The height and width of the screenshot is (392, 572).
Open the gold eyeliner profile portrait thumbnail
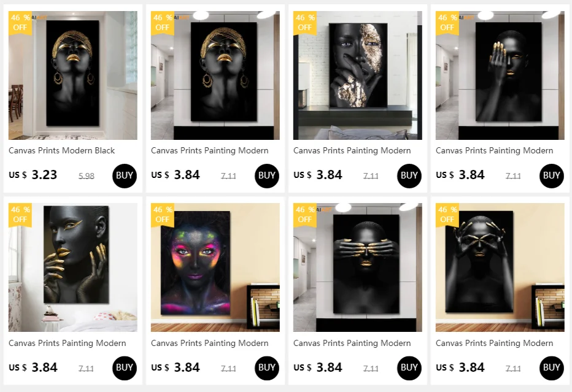click(x=73, y=267)
